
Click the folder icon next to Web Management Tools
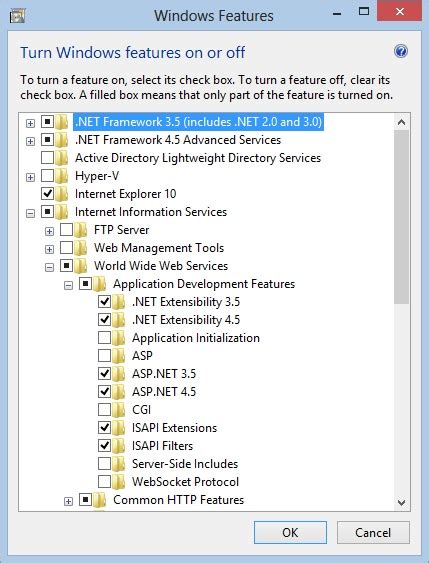click(81, 248)
